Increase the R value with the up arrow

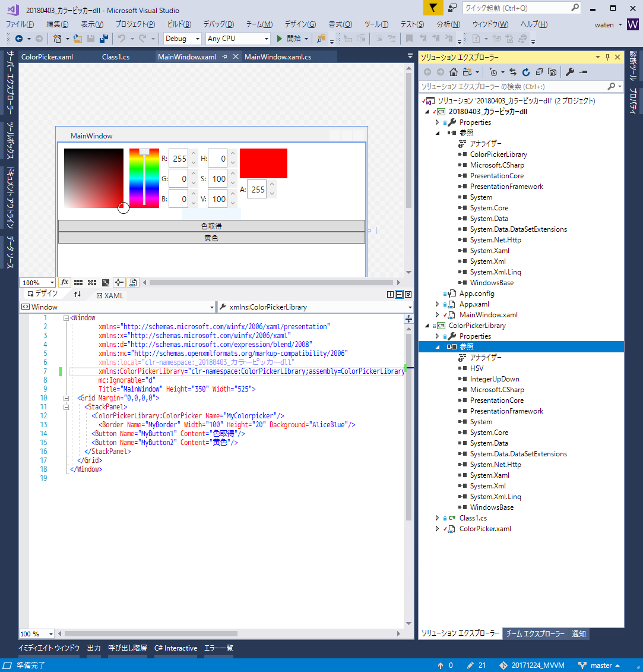[194, 153]
